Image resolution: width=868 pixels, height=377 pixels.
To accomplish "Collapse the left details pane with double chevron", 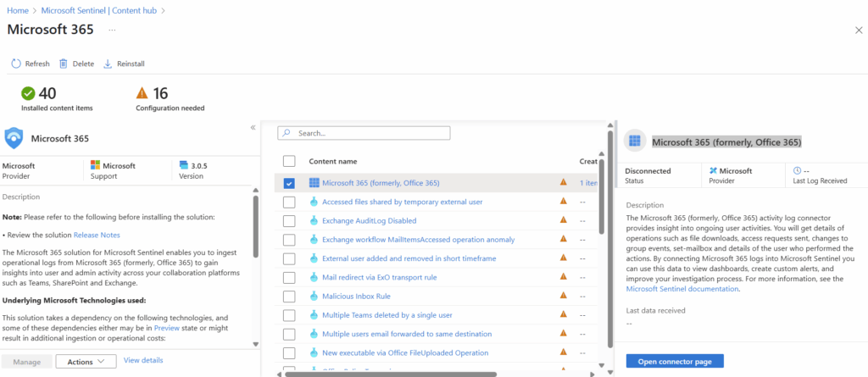I will [253, 127].
